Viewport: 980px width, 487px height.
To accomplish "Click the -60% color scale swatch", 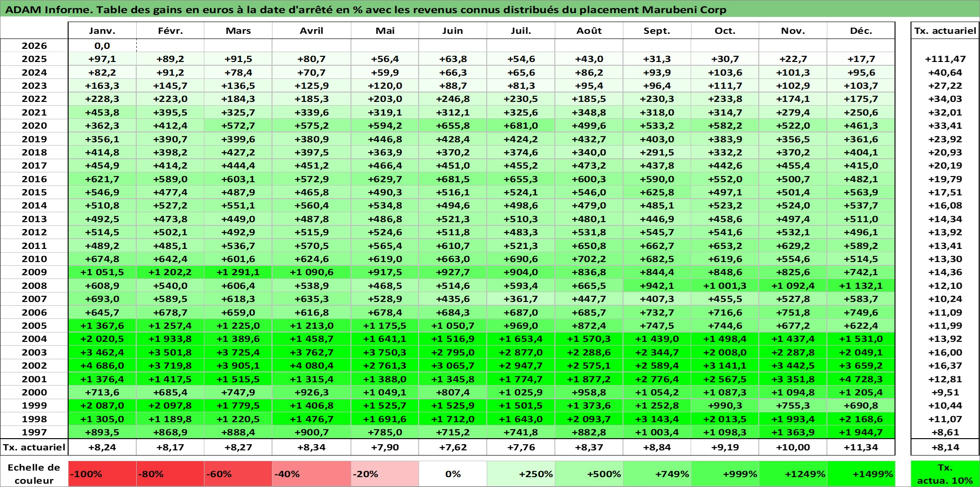I will coord(238,473).
